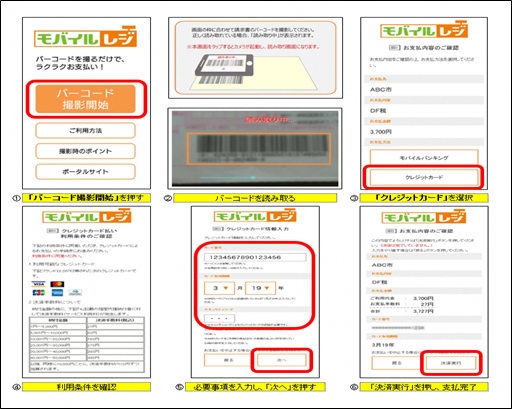Open the expiry month dropdown showing 3
This screenshot has height=409, width=512.
[x=219, y=288]
